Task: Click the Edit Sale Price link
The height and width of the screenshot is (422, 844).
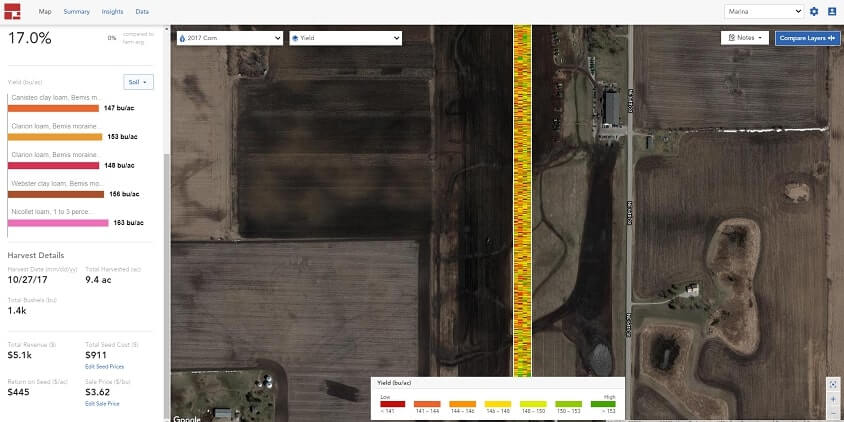Action: point(102,403)
